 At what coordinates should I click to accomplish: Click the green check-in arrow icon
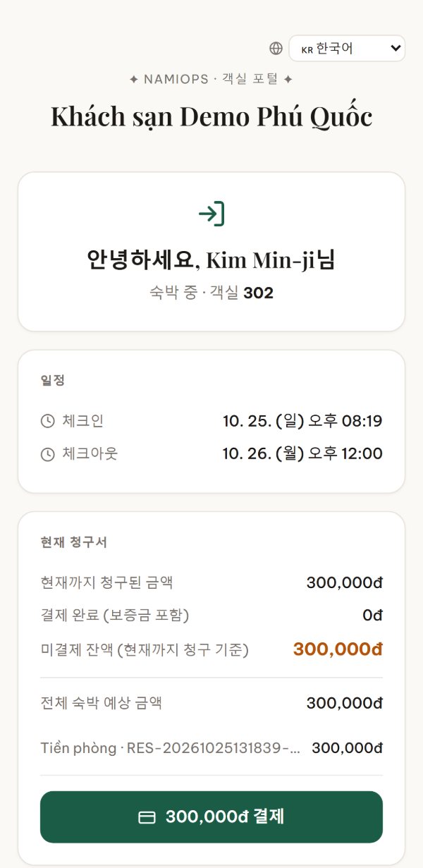[211, 213]
